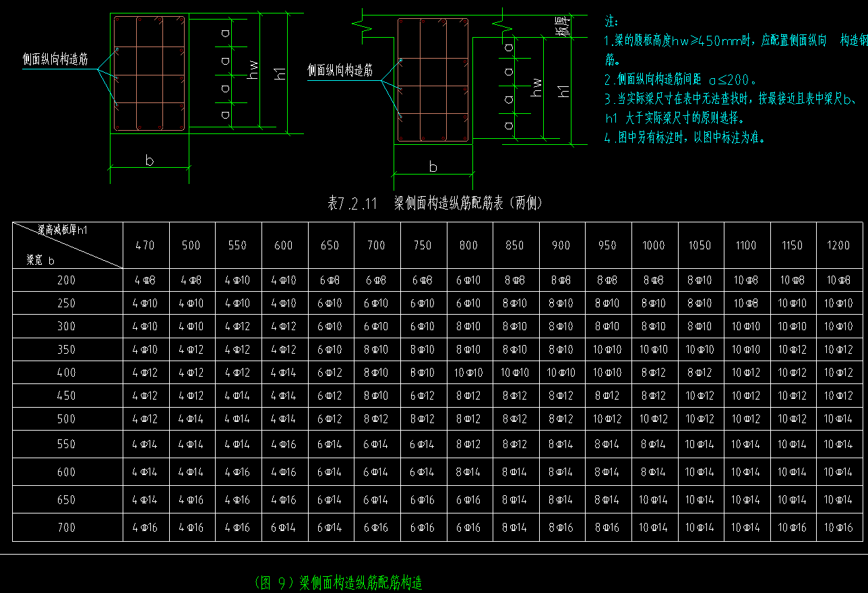The width and height of the screenshot is (868, 593).
Task: Click cell 10Φ8 at width 200, height 1200
Action: pos(838,280)
